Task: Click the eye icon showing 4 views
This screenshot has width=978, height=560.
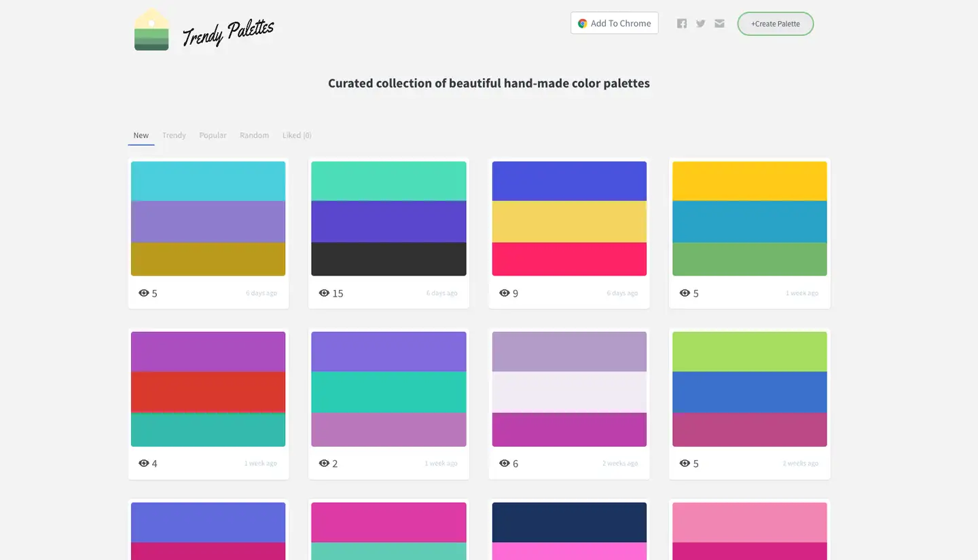Action: click(143, 464)
